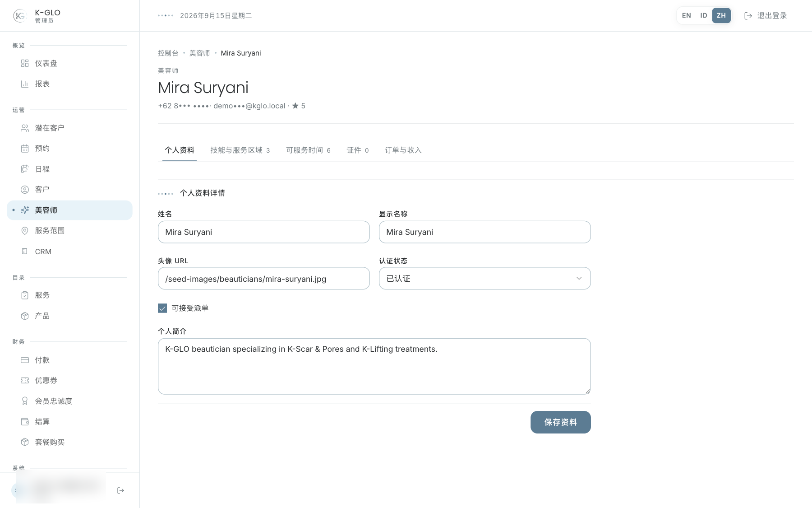Open the 付款 card icon
The height and width of the screenshot is (508, 812).
point(25,360)
